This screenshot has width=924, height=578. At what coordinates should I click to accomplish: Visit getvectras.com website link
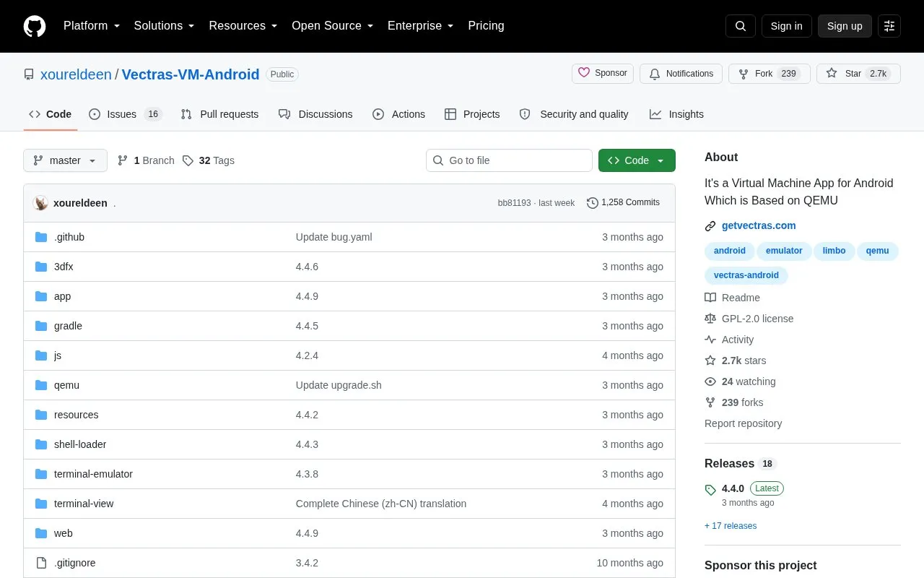tap(759, 225)
